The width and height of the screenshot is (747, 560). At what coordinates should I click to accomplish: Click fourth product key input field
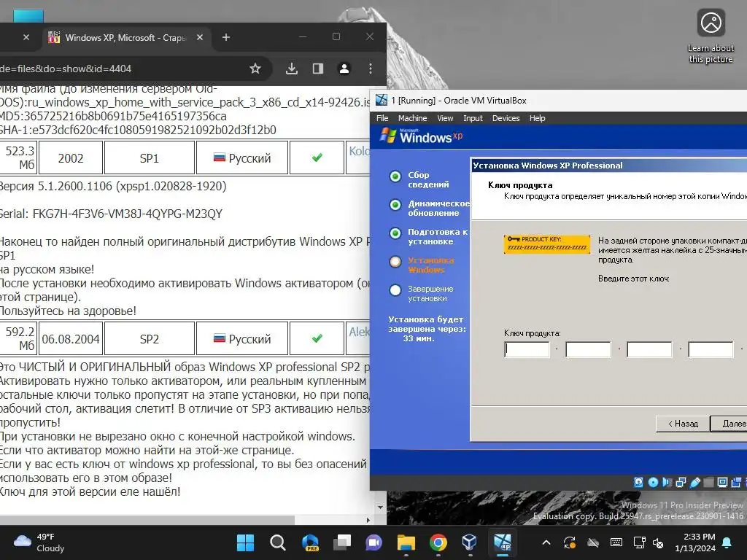pyautogui.click(x=711, y=349)
